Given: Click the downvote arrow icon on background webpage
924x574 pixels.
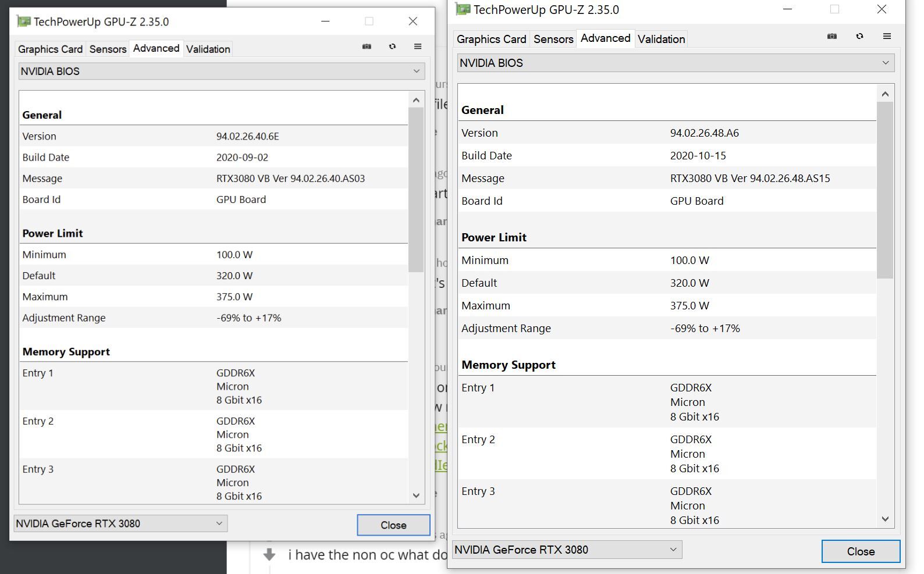Looking at the screenshot, I should tap(269, 554).
